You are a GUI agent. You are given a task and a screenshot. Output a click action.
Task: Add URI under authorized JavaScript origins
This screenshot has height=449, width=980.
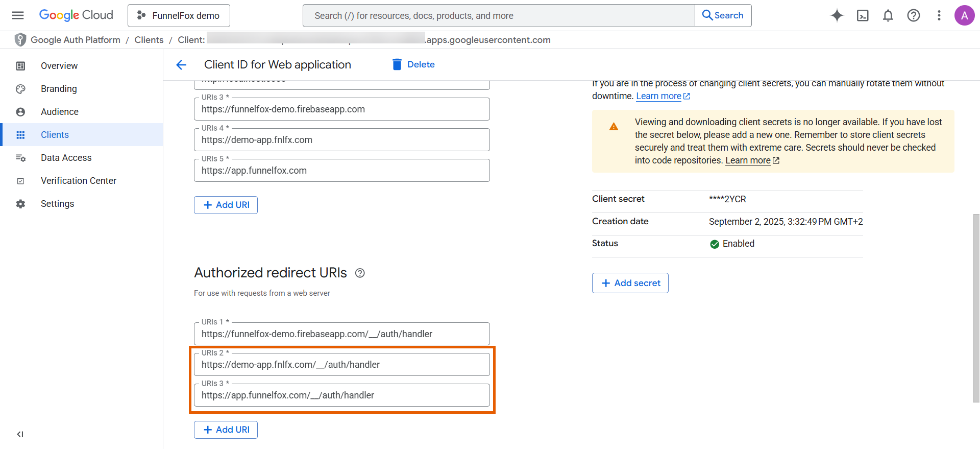click(226, 205)
